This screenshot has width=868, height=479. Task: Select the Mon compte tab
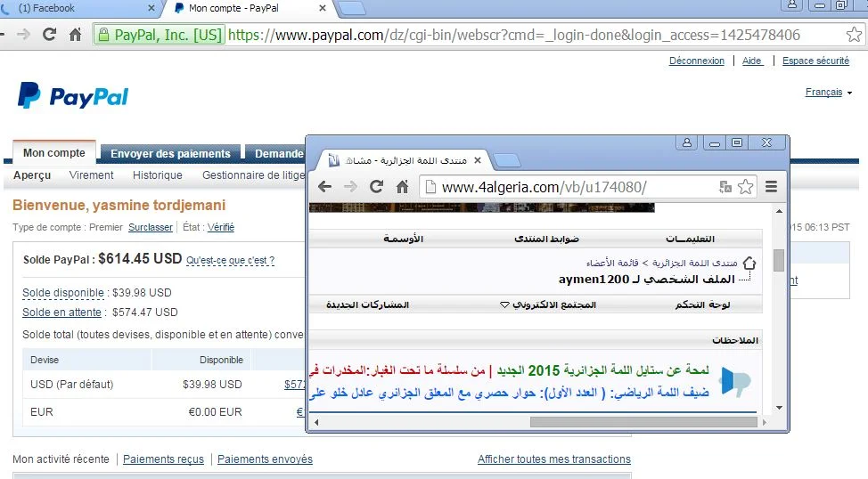(54, 152)
